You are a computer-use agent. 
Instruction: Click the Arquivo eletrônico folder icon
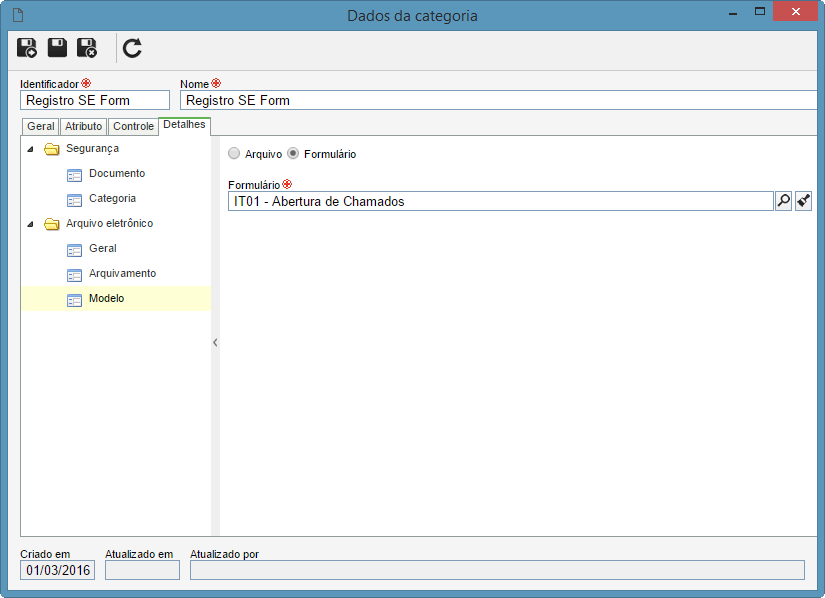pos(52,224)
